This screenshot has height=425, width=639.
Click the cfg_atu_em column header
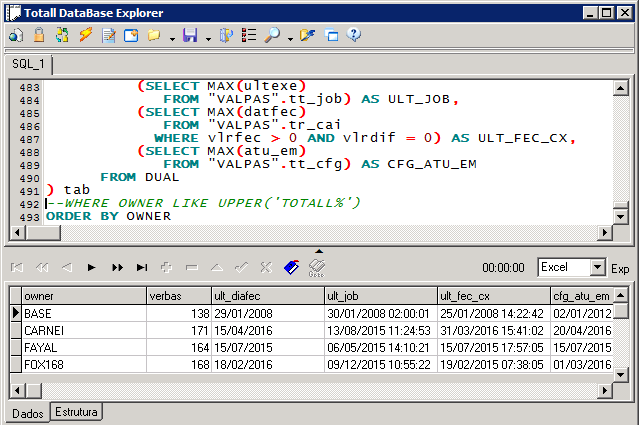point(582,296)
